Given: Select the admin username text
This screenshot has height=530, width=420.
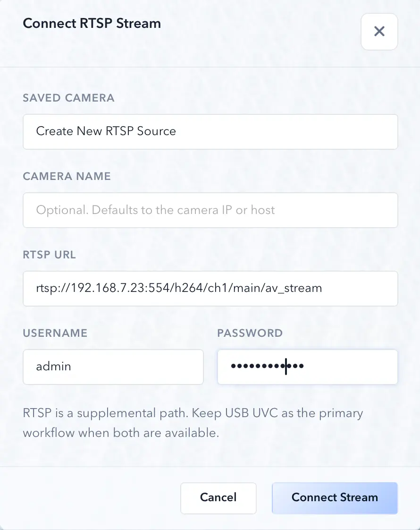Looking at the screenshot, I should [53, 367].
